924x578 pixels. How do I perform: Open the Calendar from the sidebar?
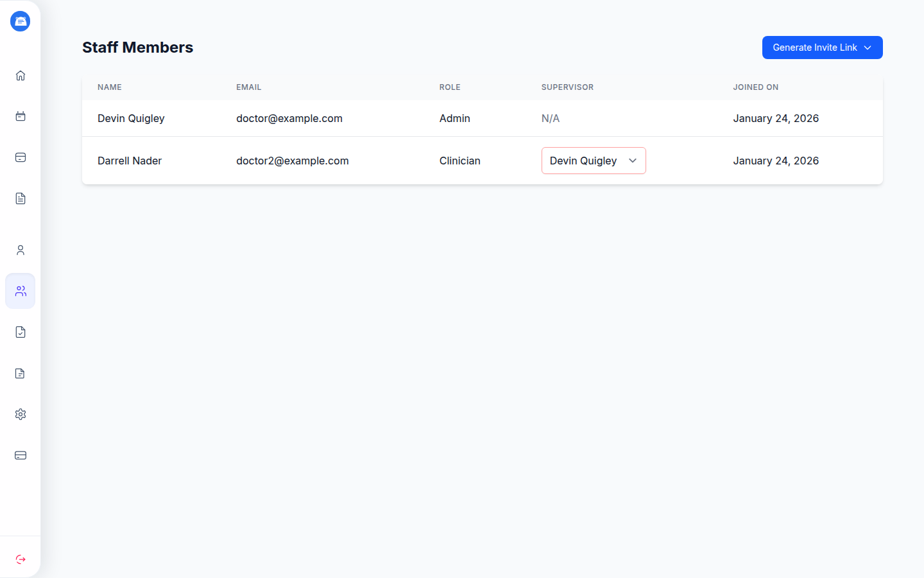[20, 116]
